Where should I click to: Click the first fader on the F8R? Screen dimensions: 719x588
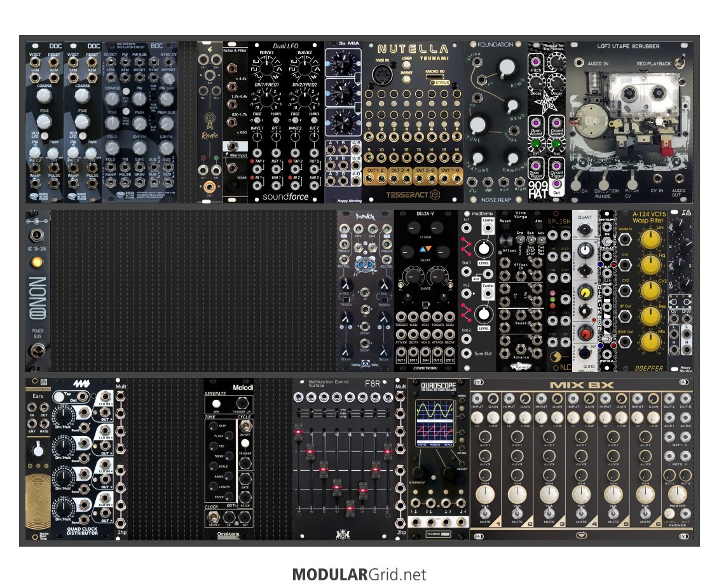[x=298, y=432]
